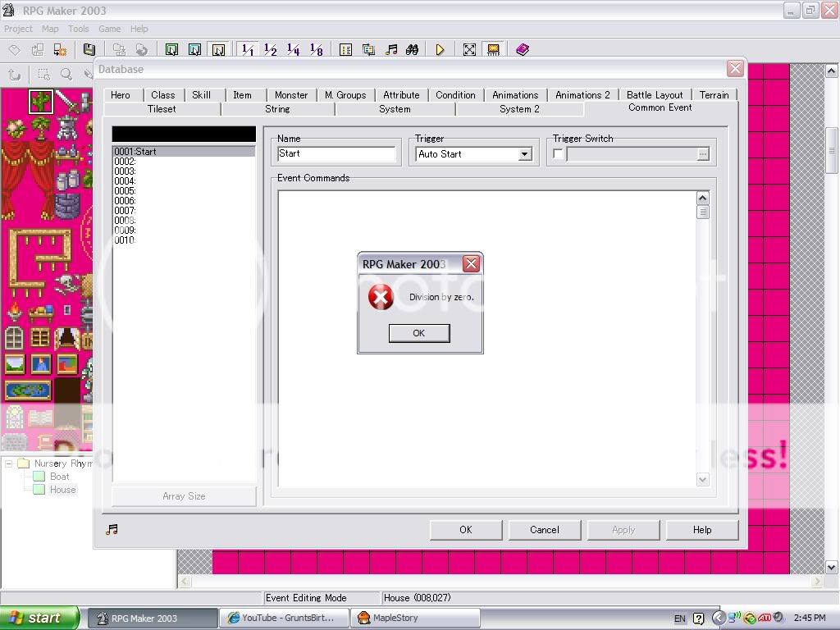This screenshot has width=840, height=630.
Task: Click the Trigger Switch ellipsis browse button
Action: (x=702, y=154)
